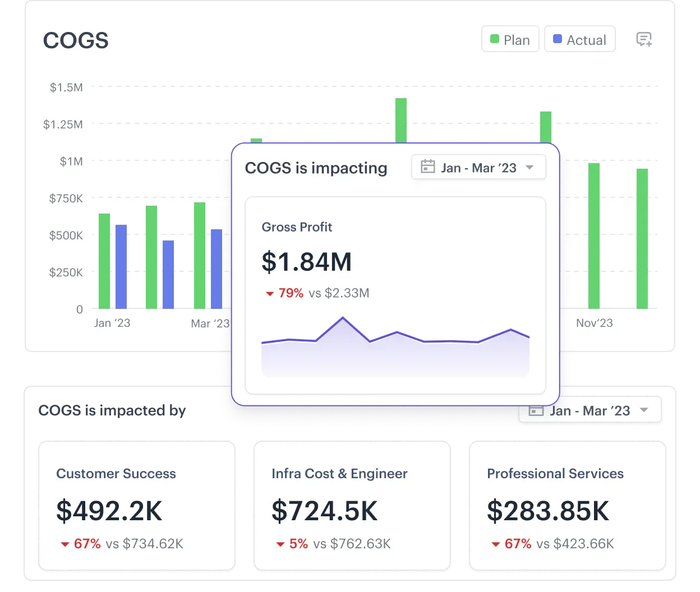
Task: Click Jan '23 blue Actual bar
Action: 121,267
